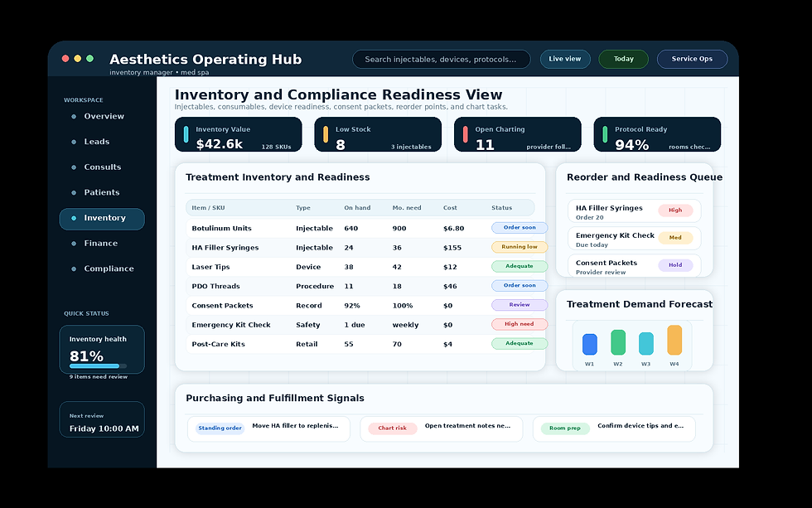
Task: Click the amber indicator on Low Stock card
Action: tap(326, 134)
